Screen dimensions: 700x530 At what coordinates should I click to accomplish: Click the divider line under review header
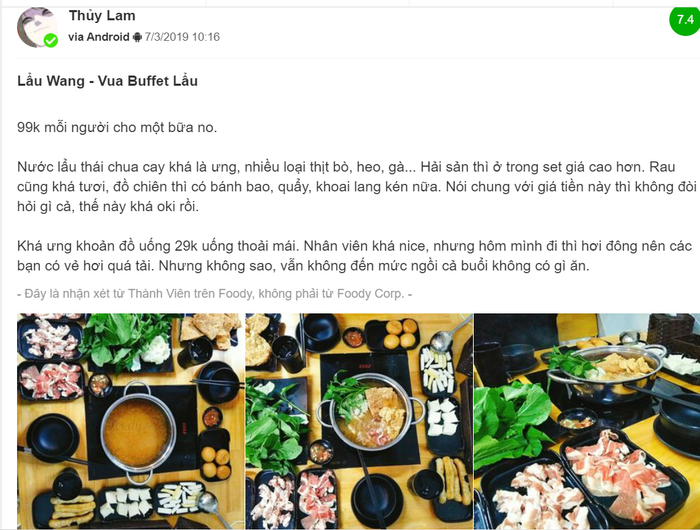coord(358,58)
